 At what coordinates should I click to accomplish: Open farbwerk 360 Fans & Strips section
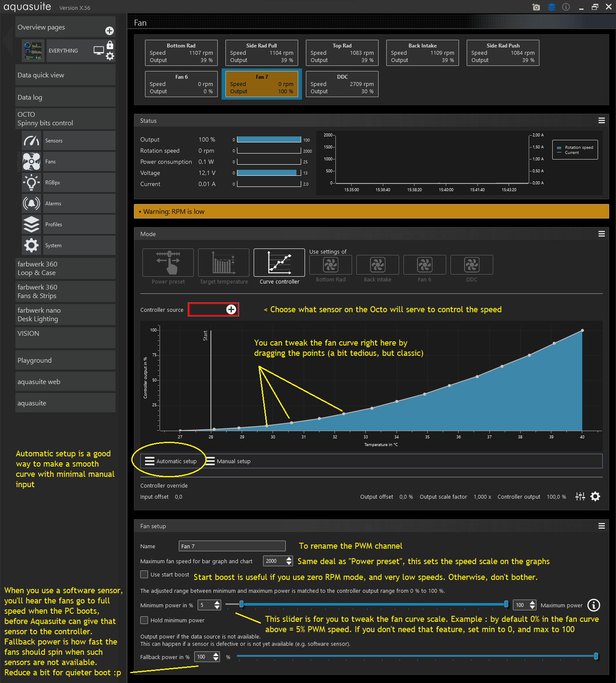point(65,291)
